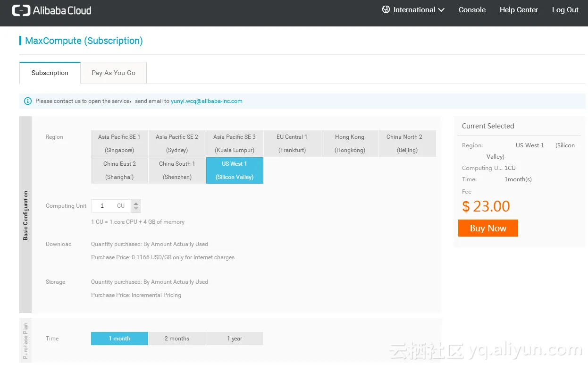Open the Subscription tab
588x365 pixels.
[x=50, y=73]
